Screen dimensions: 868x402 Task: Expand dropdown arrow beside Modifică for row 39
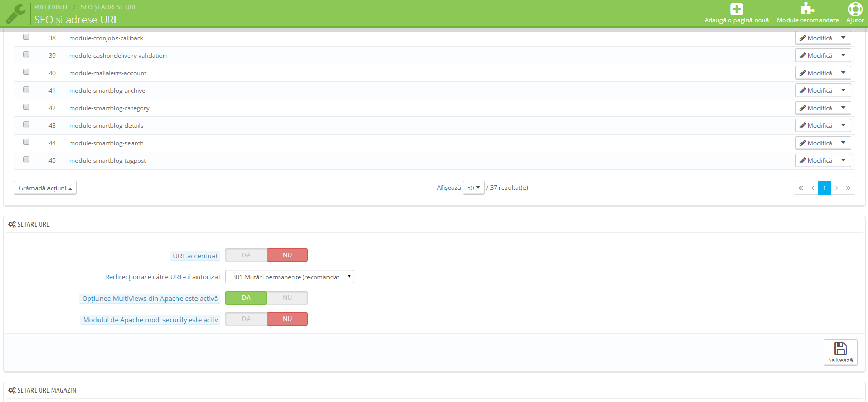point(844,55)
